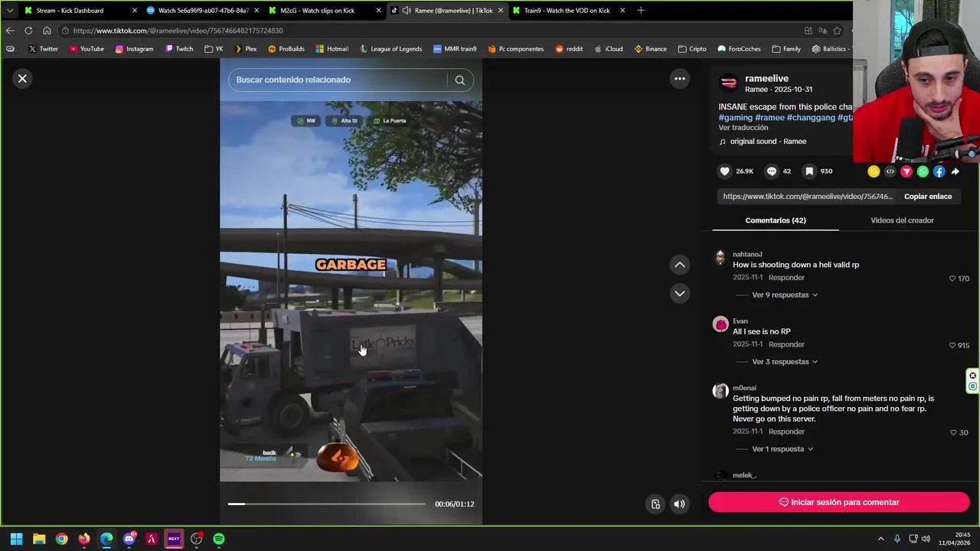
Task: Seek within the video progress bar
Action: click(326, 504)
